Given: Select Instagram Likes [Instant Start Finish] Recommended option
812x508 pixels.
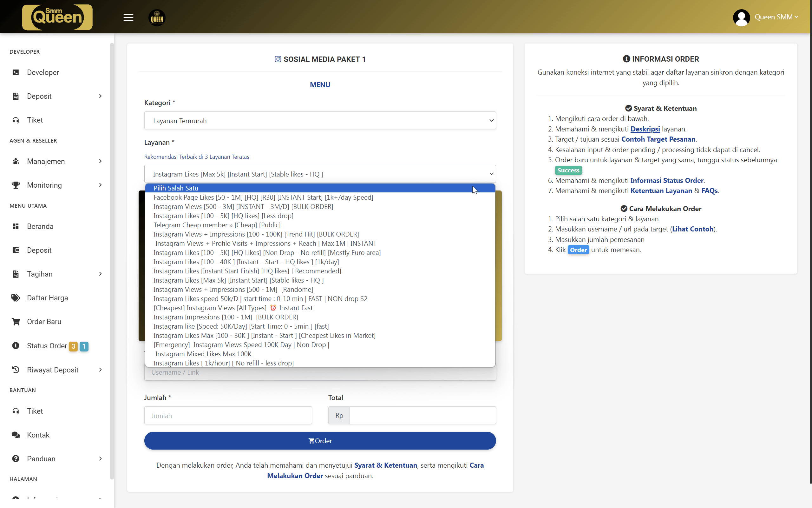Looking at the screenshot, I should pyautogui.click(x=320, y=271).
